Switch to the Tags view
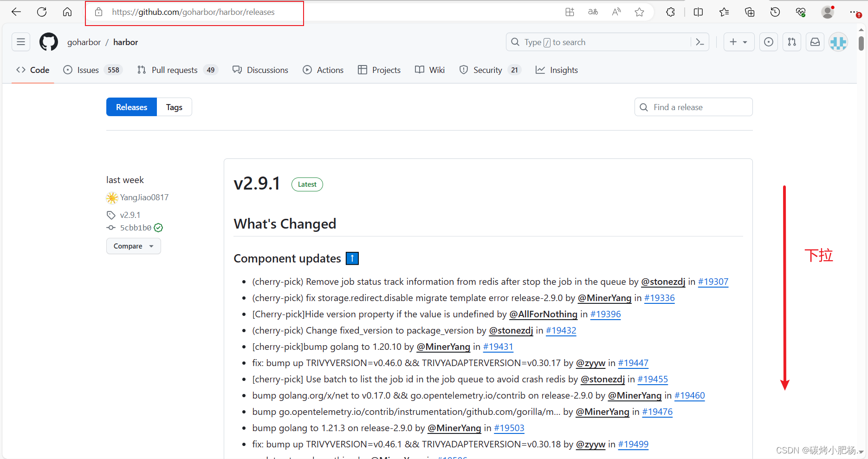Viewport: 868px width, 459px height. click(174, 107)
